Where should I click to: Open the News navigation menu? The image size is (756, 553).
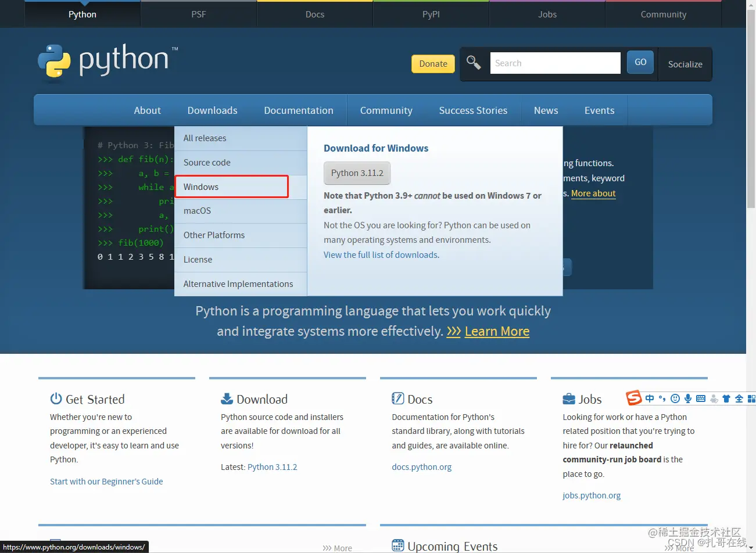[546, 110]
